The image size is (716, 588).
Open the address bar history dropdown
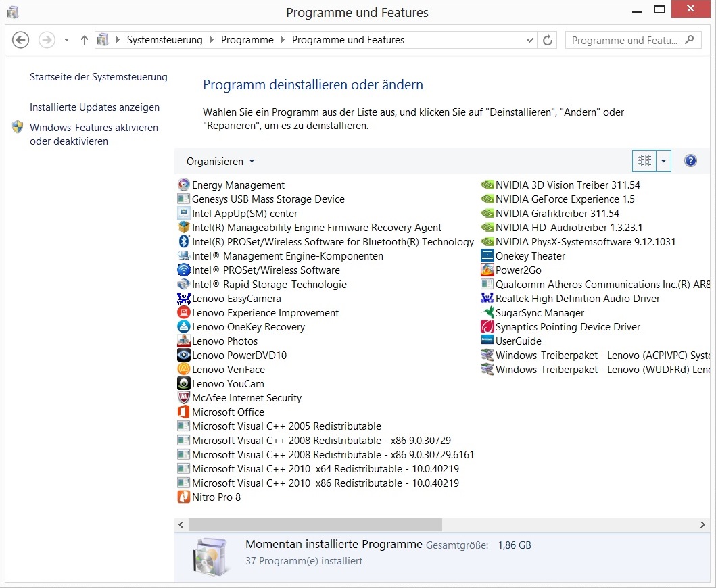click(529, 40)
